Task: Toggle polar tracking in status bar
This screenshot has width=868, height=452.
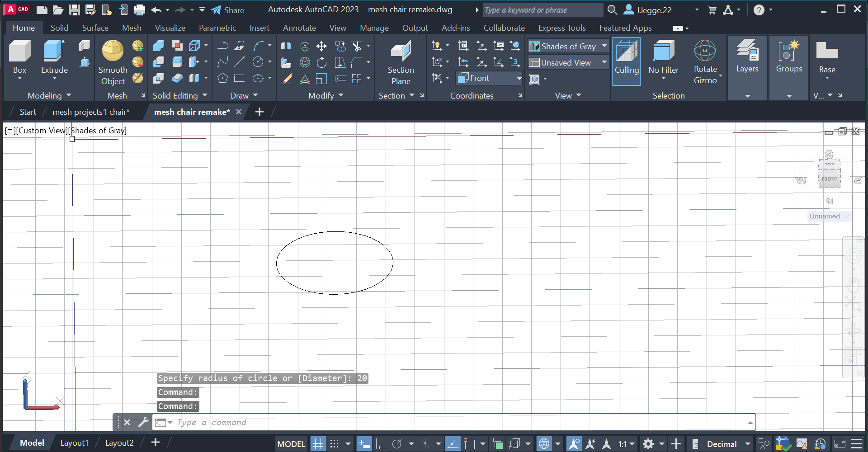Action: 397,444
